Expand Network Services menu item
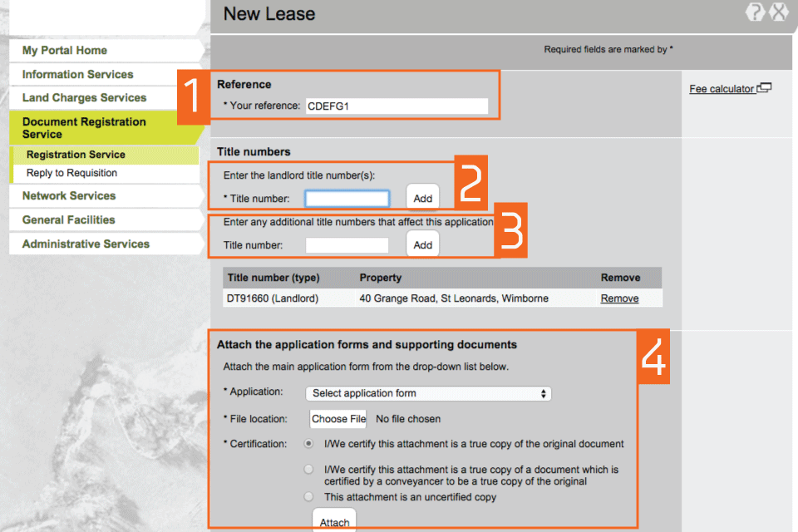This screenshot has height=532, width=798. [x=69, y=196]
